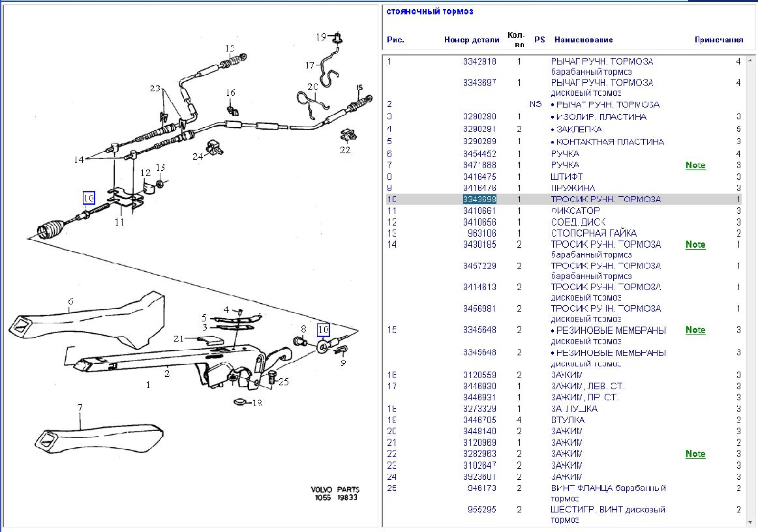Open the Note link for part 3430185

pos(695,244)
